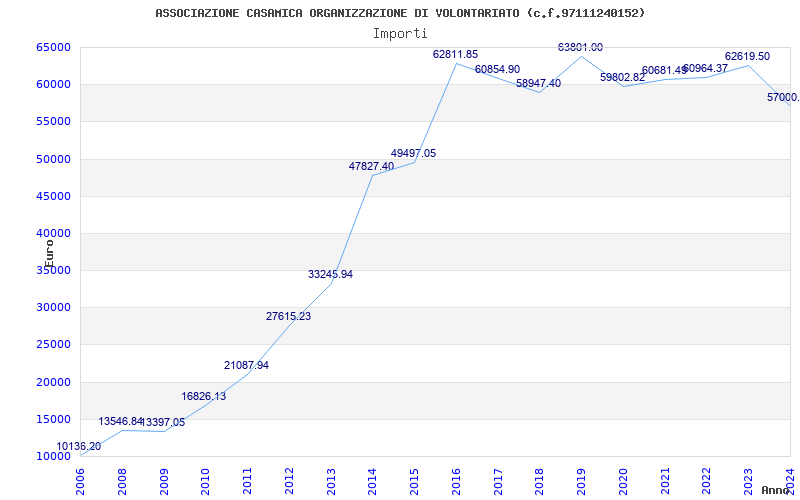
Task: Select the data label 60964.37
Action: (x=705, y=68)
